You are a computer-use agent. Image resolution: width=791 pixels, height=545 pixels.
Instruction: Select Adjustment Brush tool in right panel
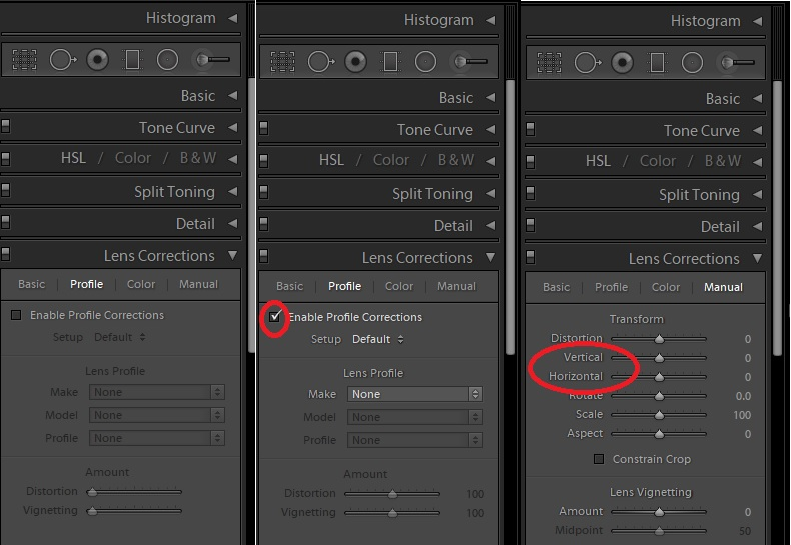pos(737,63)
